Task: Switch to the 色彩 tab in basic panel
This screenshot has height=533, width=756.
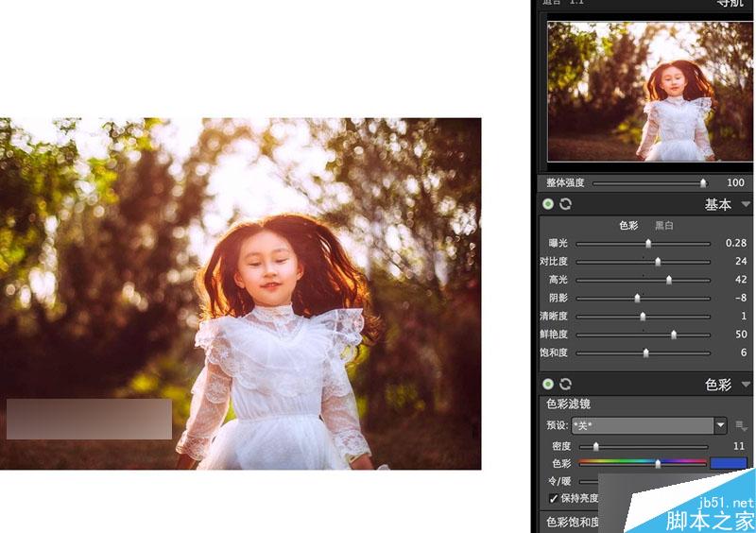Action: [628, 225]
